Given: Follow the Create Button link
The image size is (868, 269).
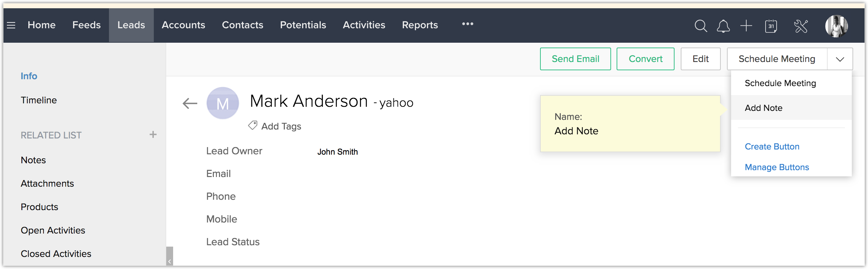Looking at the screenshot, I should click(x=772, y=146).
